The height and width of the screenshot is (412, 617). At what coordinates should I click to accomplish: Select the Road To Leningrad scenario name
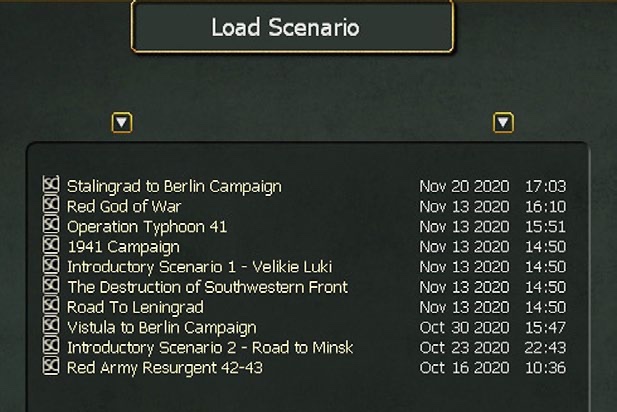[x=135, y=307]
